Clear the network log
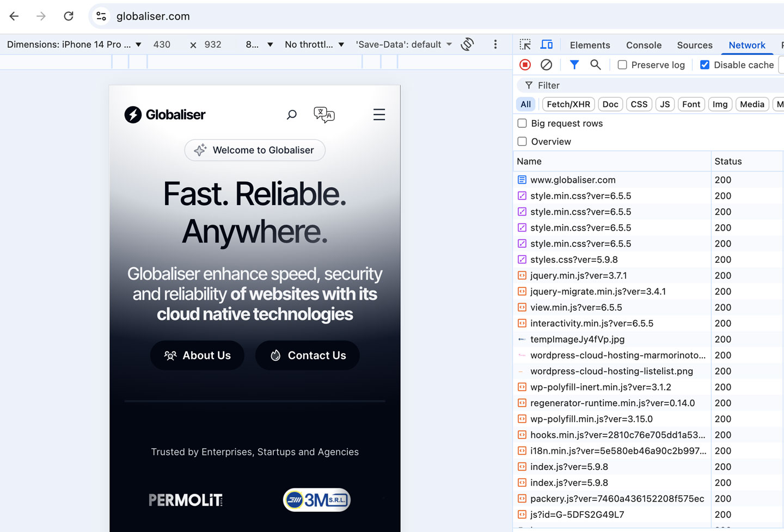Screen dimensions: 784x532 click(546, 65)
